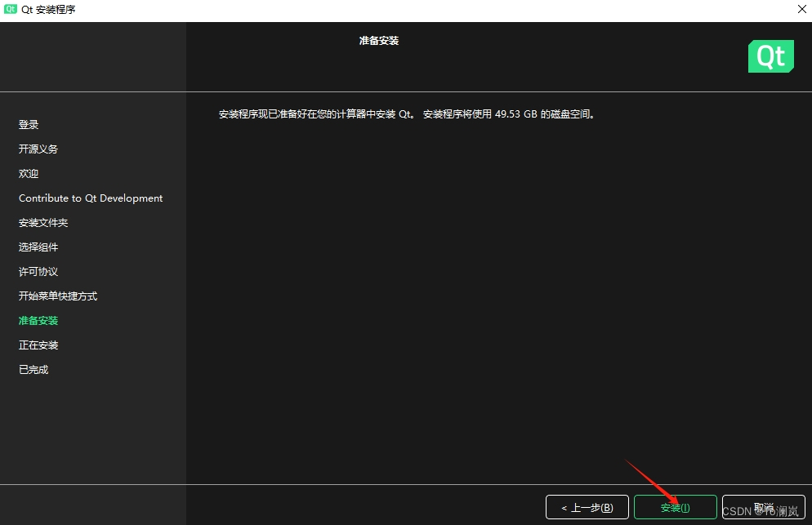Image resolution: width=812 pixels, height=525 pixels.
Task: Select the 安装文件夹 step in sidebar
Action: 43,223
